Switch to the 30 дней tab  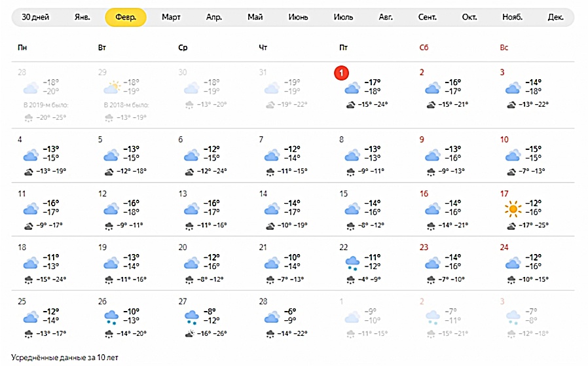point(35,17)
